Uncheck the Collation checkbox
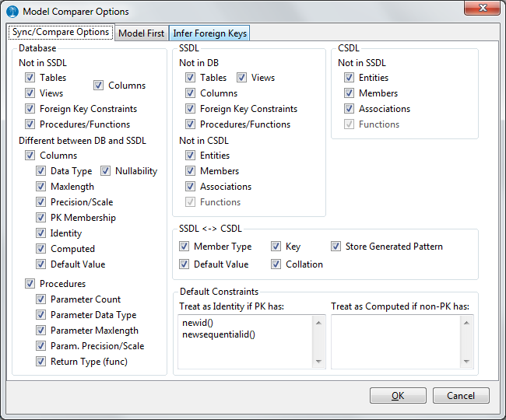Viewport: 506px width, 420px height. pyautogui.click(x=276, y=264)
